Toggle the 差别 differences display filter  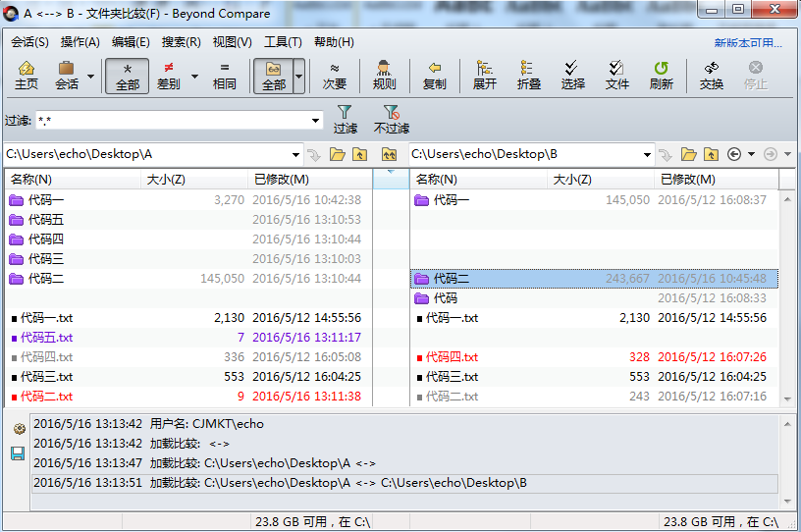[169, 76]
